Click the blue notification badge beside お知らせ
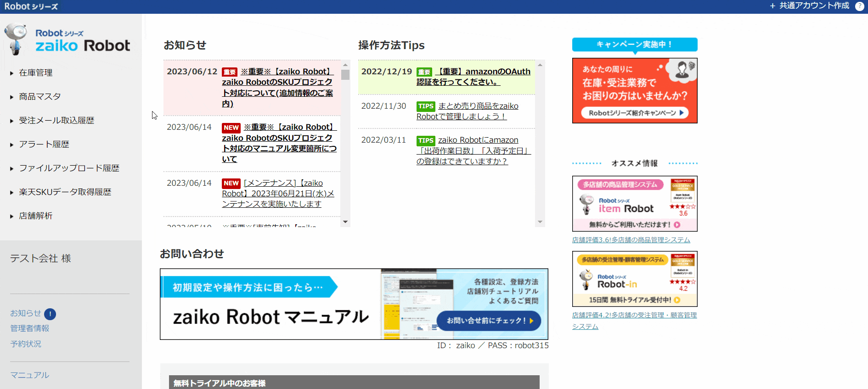This screenshot has width=868, height=389. pyautogui.click(x=50, y=314)
